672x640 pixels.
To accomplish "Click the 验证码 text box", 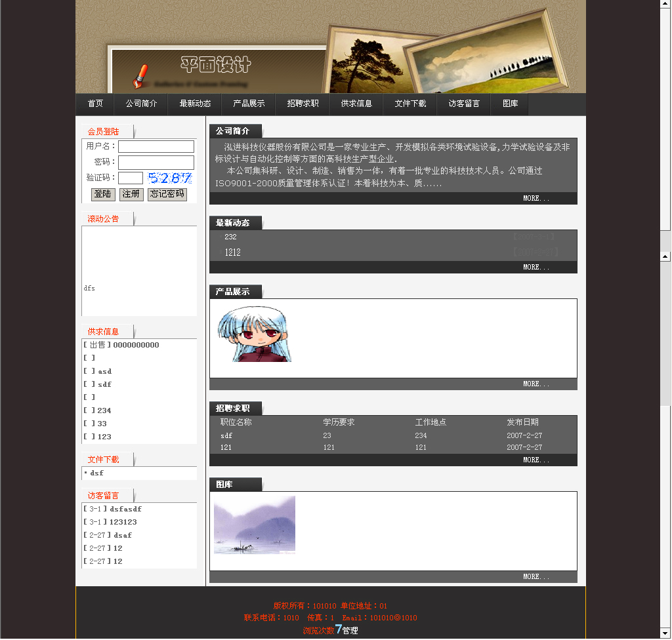I will 131,178.
